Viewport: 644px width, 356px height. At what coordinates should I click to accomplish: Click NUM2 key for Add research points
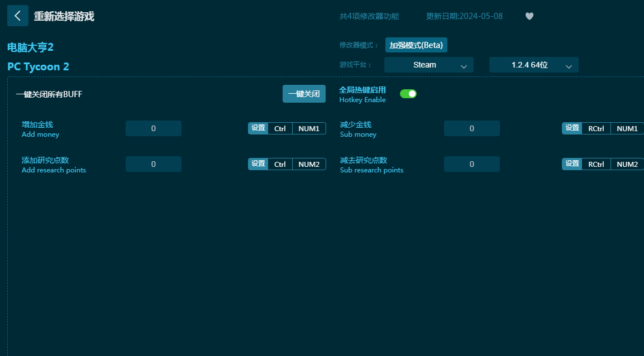[x=309, y=164]
